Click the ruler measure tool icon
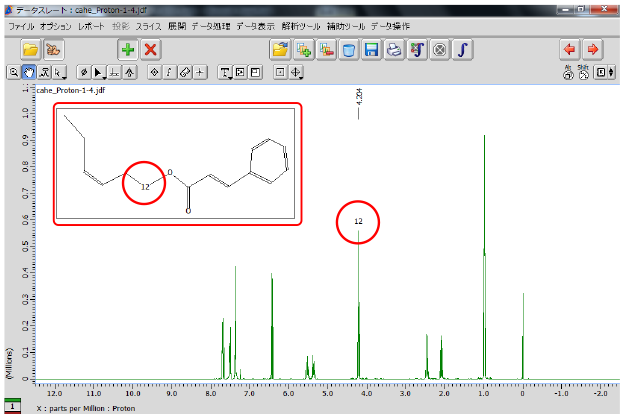Image resolution: width=626 pixels, height=418 pixels. click(184, 72)
